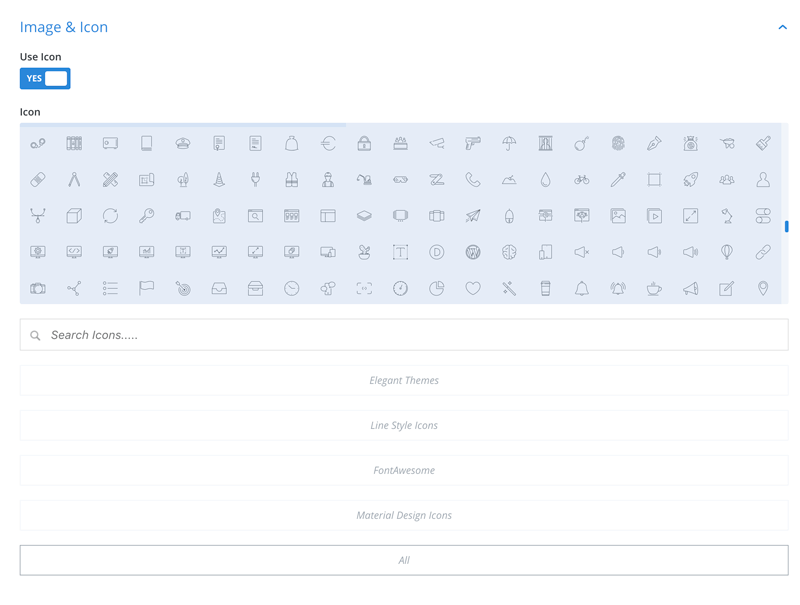Screen dimensions: 800x605
Task: Filter by Material Design Icons
Action: pos(404,515)
